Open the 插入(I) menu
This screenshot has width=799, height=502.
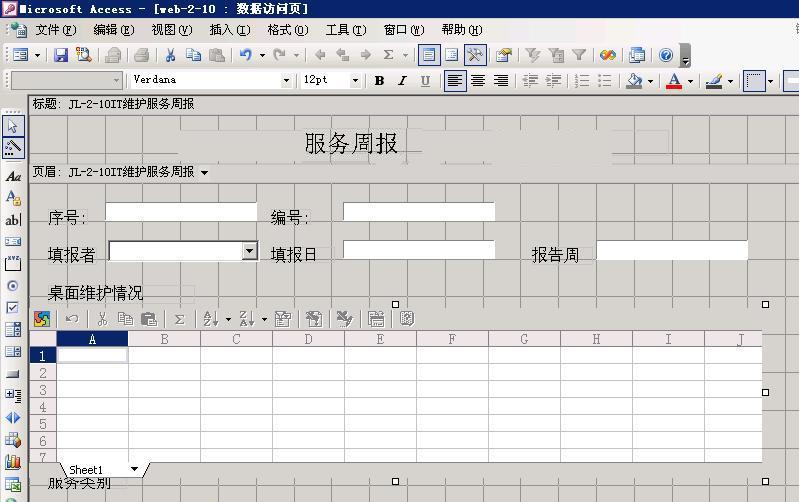coord(230,30)
